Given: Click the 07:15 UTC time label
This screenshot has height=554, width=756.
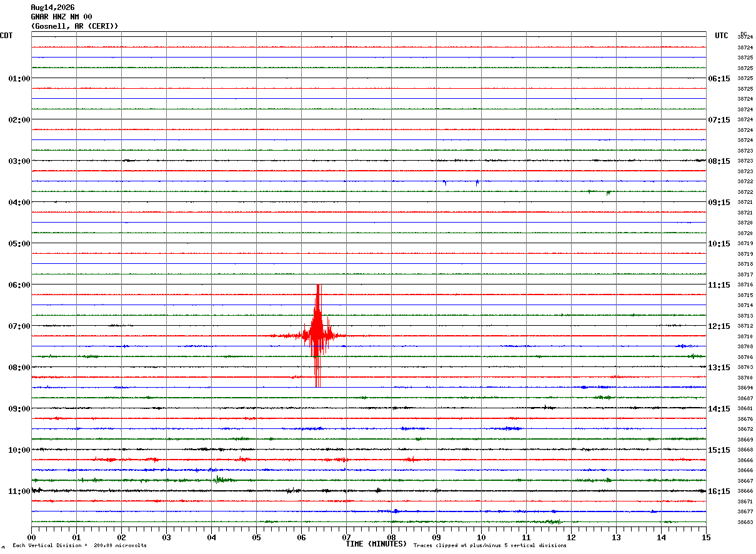Looking at the screenshot, I should (719, 120).
